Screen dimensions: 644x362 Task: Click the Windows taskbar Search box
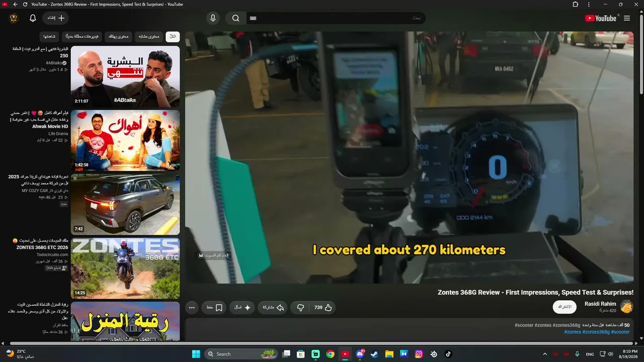pos(241,354)
